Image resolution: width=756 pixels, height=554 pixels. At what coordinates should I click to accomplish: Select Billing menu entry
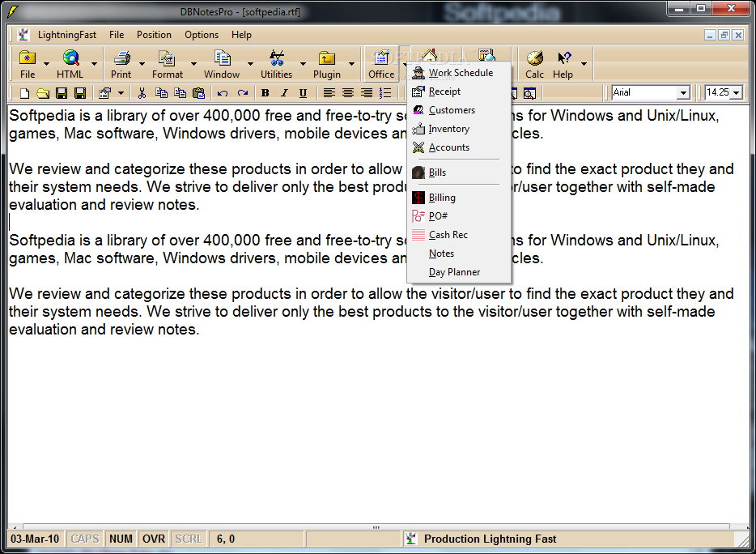pos(458,198)
